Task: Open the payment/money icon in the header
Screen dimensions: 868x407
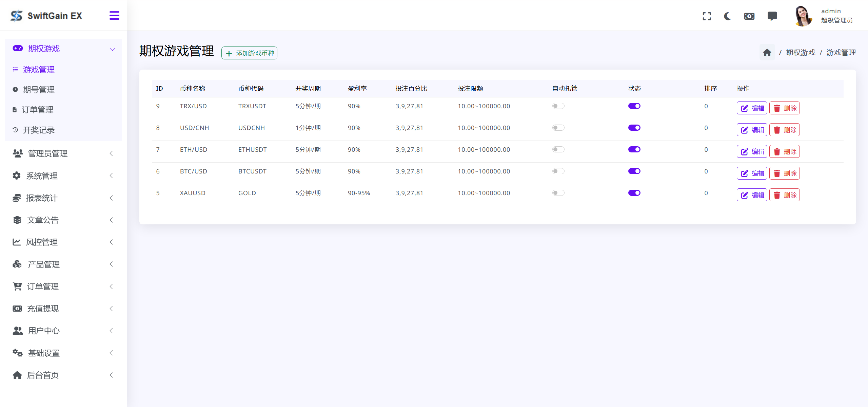Action: point(749,16)
